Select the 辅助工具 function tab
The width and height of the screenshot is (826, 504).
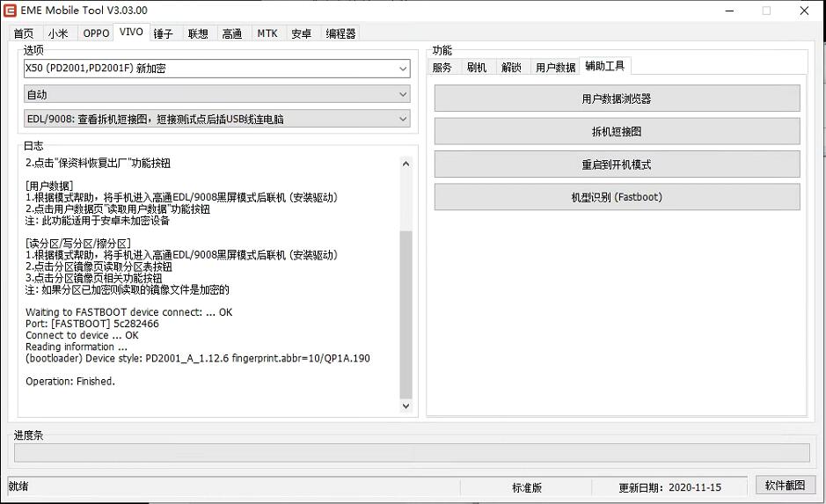click(x=604, y=66)
